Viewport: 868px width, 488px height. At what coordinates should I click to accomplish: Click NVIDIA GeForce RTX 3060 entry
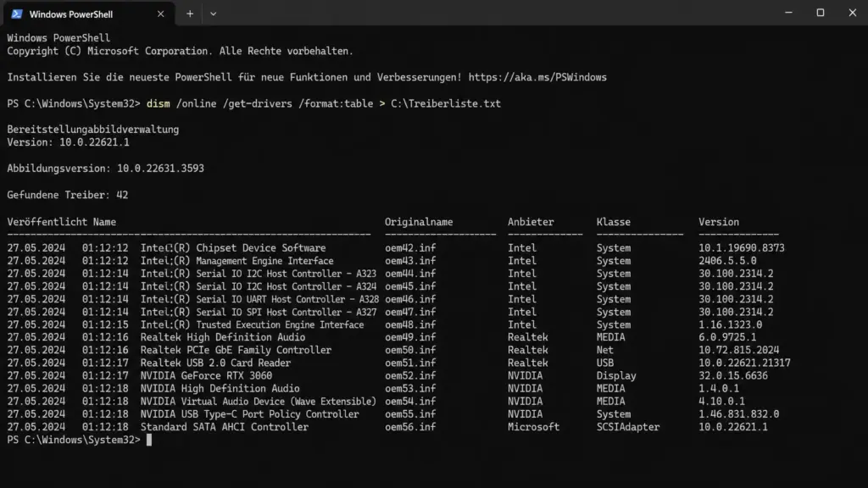point(206,375)
